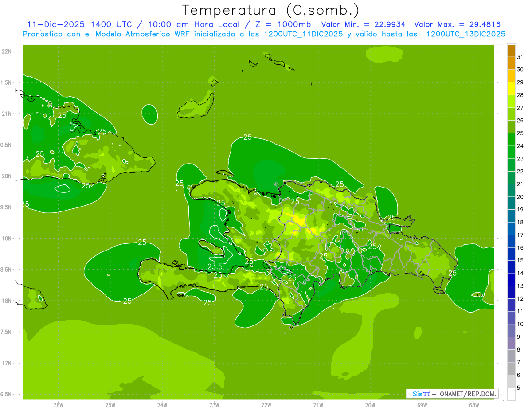Click the '76W' longitude axis label
532x411 pixels.
(x=58, y=405)
